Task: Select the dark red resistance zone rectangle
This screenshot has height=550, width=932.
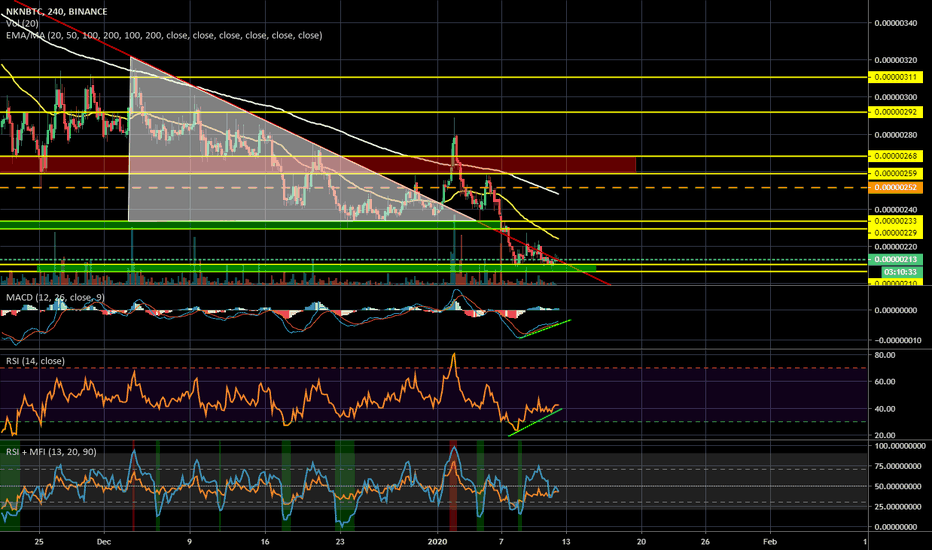Action: click(x=317, y=165)
